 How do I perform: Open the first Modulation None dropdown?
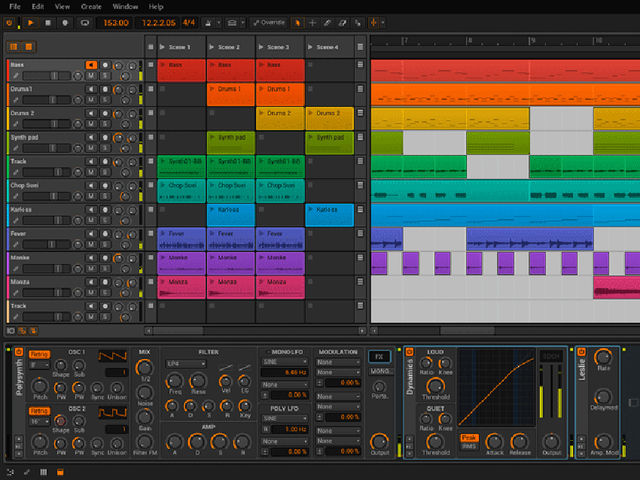[x=338, y=362]
